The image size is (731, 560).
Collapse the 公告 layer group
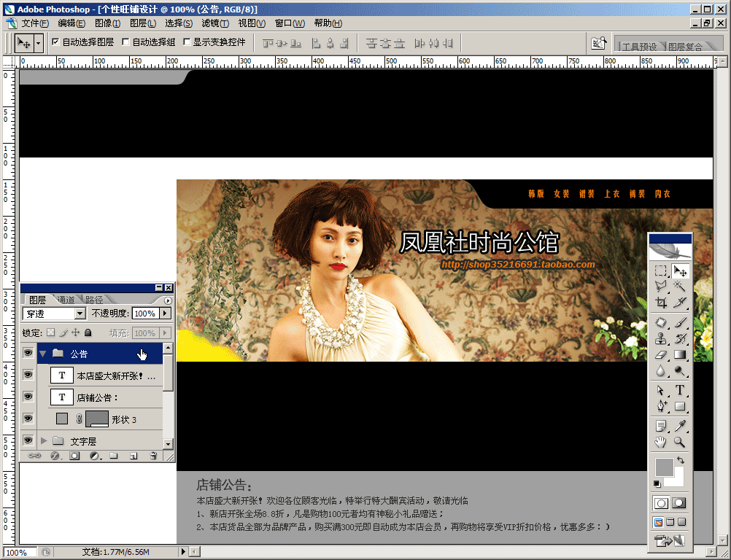click(x=43, y=354)
